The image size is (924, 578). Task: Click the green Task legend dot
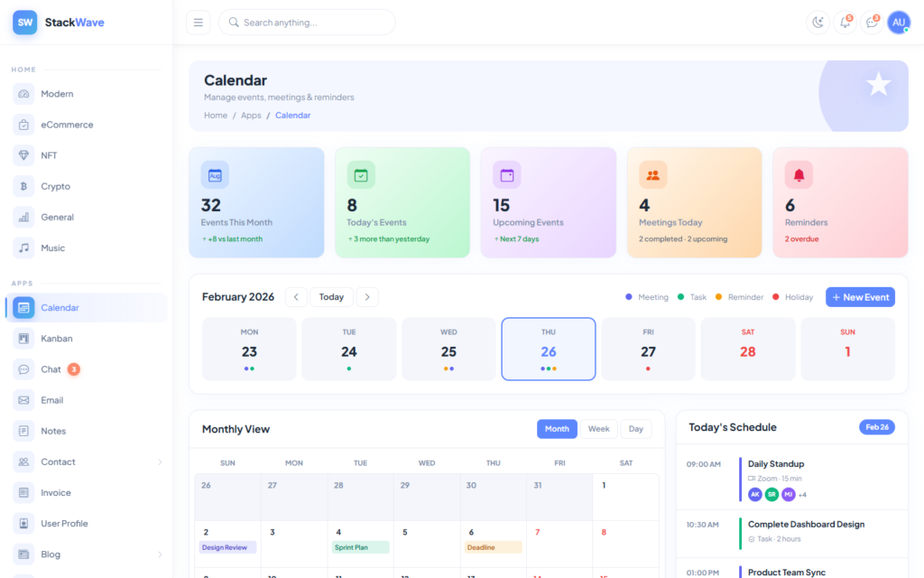[680, 296]
